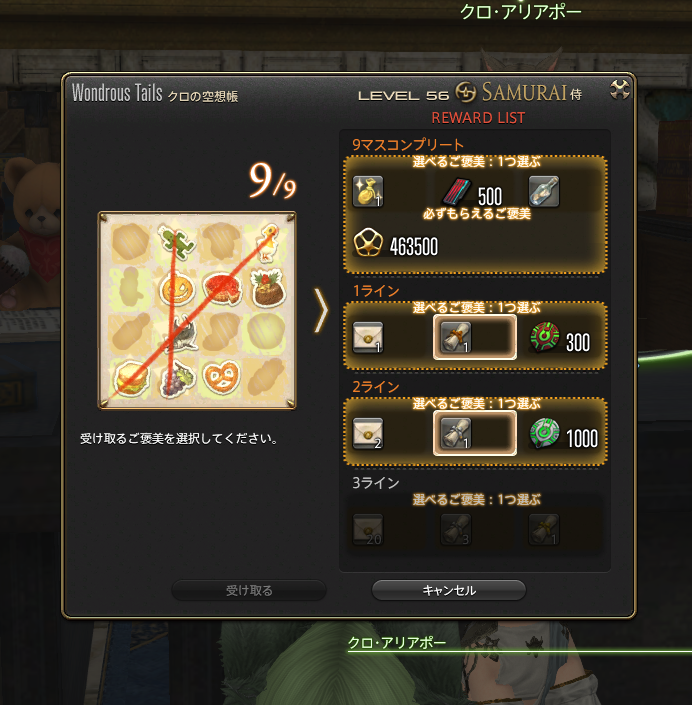Select the 20-envelope reward in 3ライン
The width and height of the screenshot is (692, 705).
[368, 530]
